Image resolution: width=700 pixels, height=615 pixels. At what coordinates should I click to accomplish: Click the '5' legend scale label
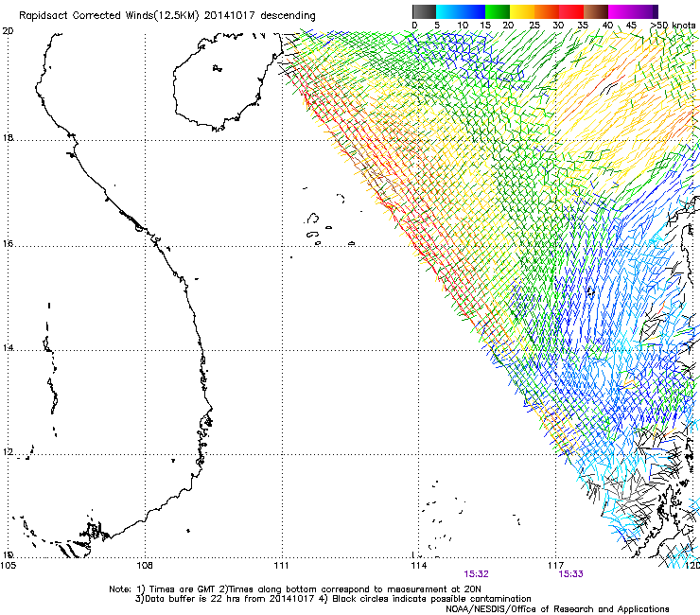tap(437, 25)
